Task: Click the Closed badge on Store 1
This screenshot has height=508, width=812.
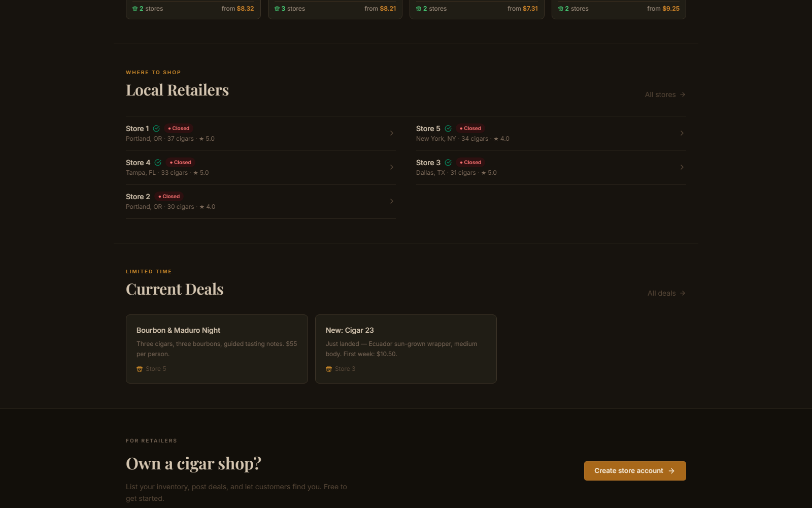Action: (x=179, y=129)
